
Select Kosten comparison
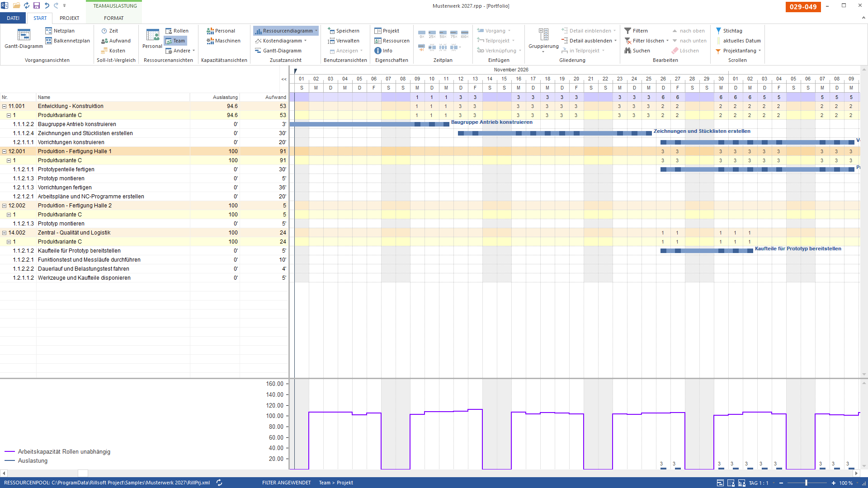(113, 51)
